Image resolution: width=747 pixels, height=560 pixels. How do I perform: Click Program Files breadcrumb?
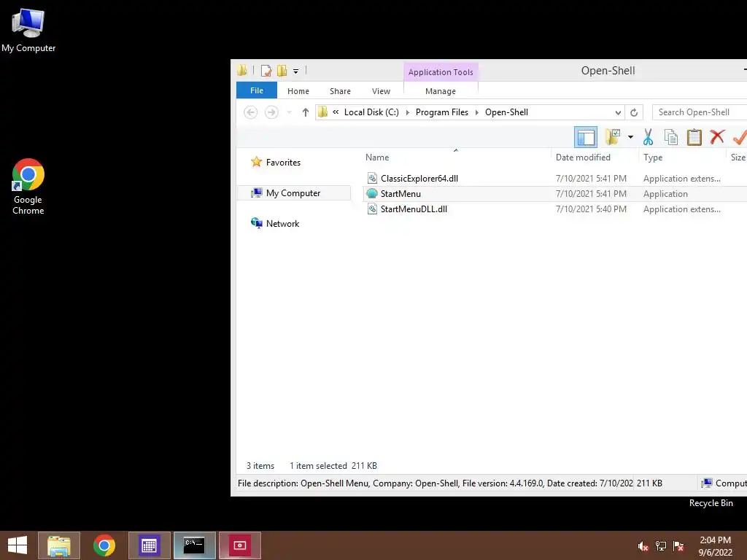coord(441,112)
